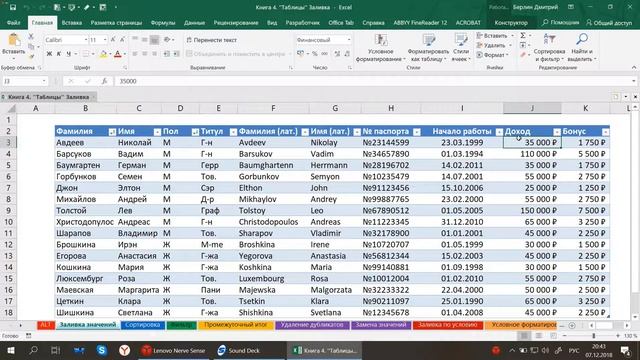Switch to the Промежуточный итог sheet tab

[x=236, y=325]
